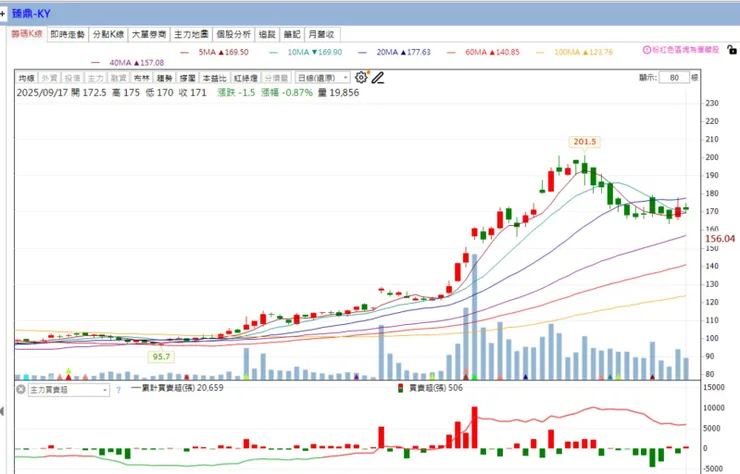Viewport: 740px width, 474px height.
Task: Open the 日線(還原) period dropdown
Action: point(323,77)
